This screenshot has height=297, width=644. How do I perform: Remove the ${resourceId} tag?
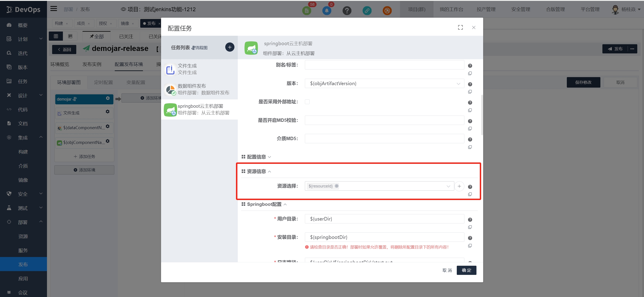pos(336,186)
